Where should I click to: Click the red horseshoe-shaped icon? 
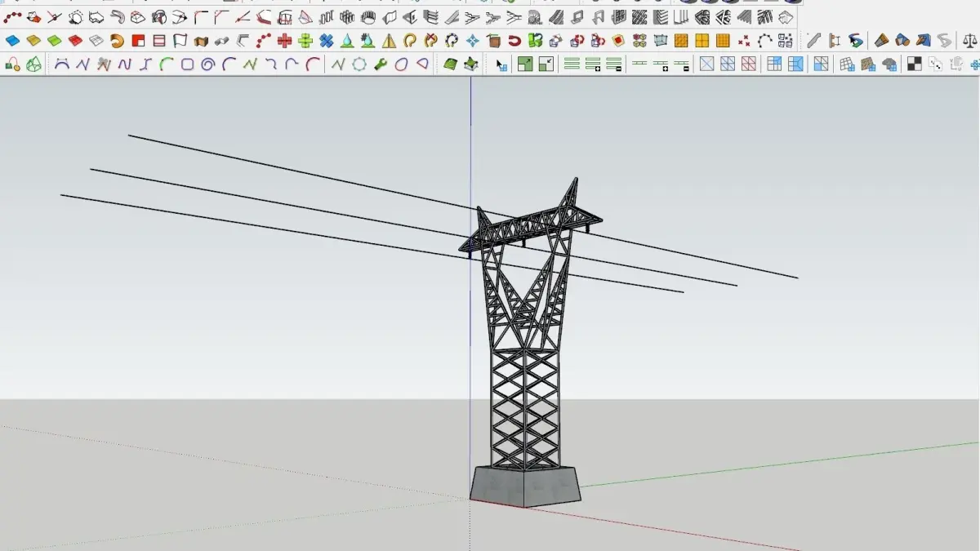click(515, 40)
